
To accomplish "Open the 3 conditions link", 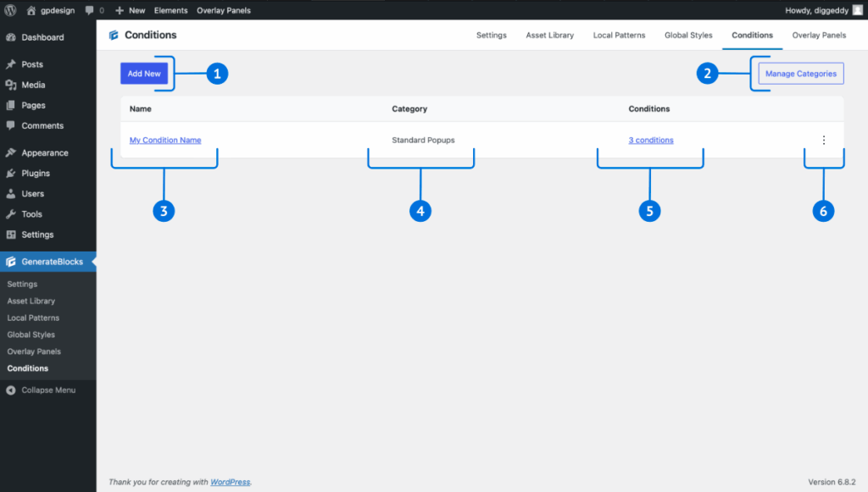I will (x=650, y=140).
